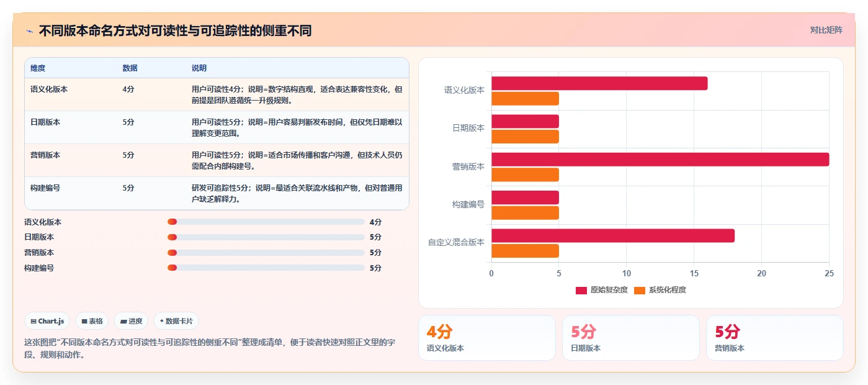868x385 pixels.
Task: Click the 维度 column header
Action: 38,68
